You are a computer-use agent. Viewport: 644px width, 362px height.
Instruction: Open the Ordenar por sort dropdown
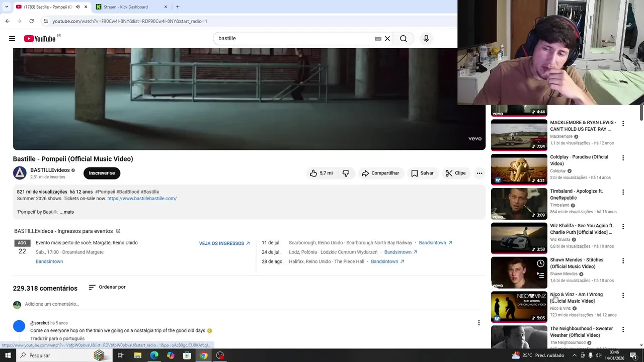tap(107, 287)
